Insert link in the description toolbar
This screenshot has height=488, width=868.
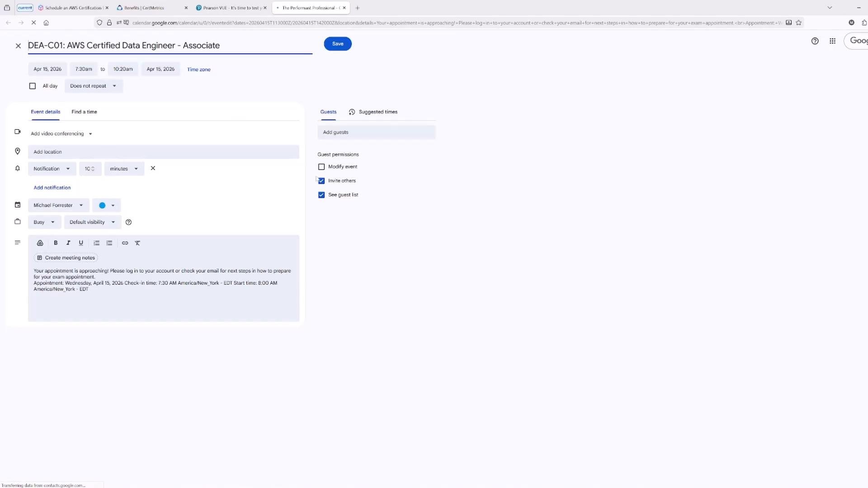pos(125,243)
